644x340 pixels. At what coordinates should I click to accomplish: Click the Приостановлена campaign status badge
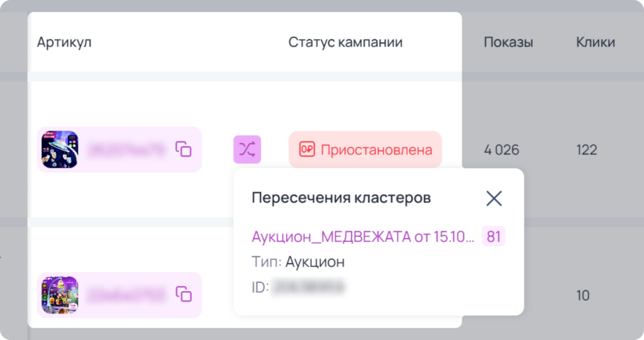[x=365, y=150]
